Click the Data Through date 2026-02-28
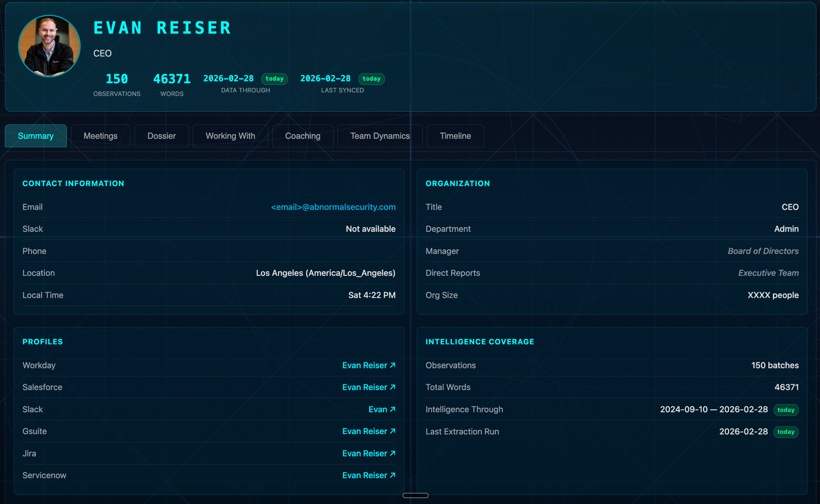This screenshot has height=504, width=820. point(228,78)
